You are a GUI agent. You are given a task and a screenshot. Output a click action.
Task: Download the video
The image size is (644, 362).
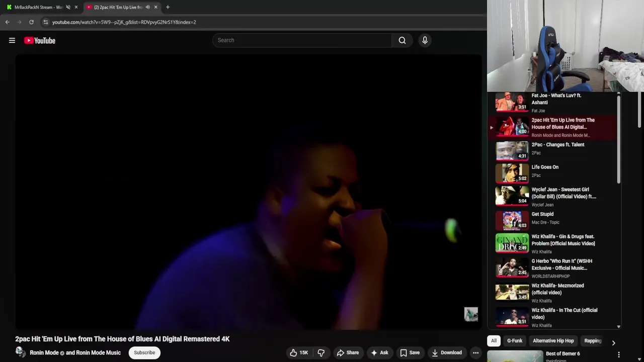tap(447, 352)
